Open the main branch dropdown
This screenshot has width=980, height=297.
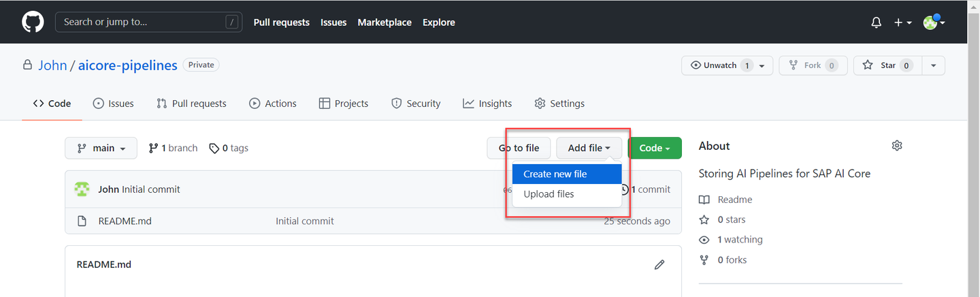(x=101, y=148)
